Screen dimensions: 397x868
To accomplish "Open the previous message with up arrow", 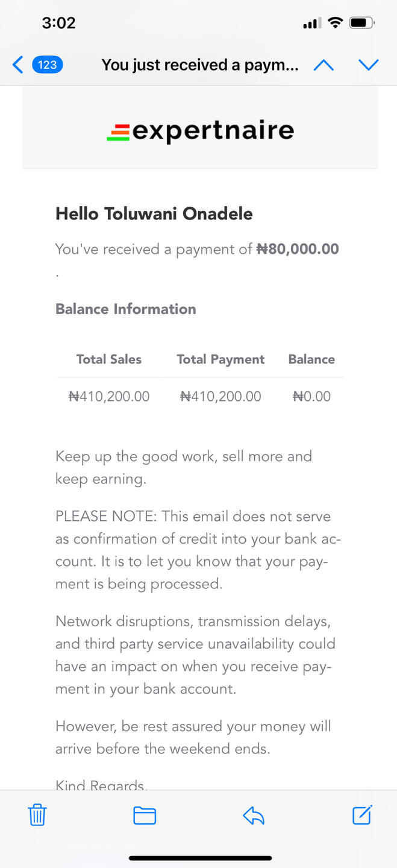I will tap(324, 64).
